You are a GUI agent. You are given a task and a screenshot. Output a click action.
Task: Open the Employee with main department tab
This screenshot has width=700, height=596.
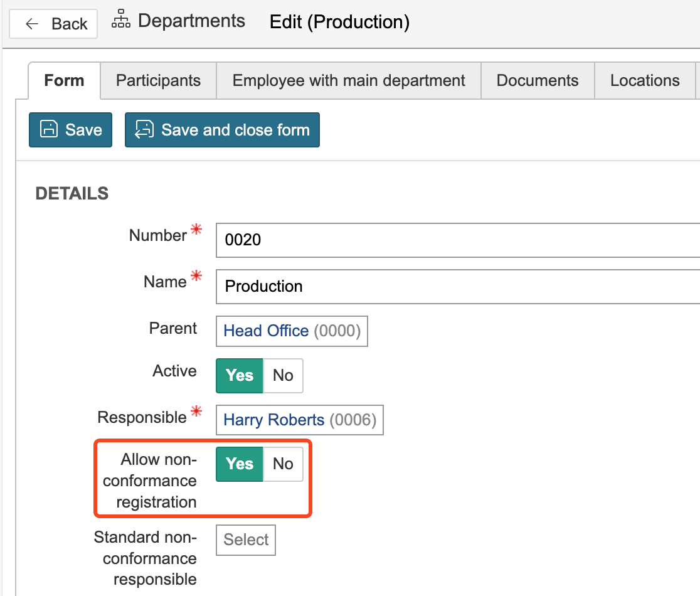pyautogui.click(x=349, y=81)
